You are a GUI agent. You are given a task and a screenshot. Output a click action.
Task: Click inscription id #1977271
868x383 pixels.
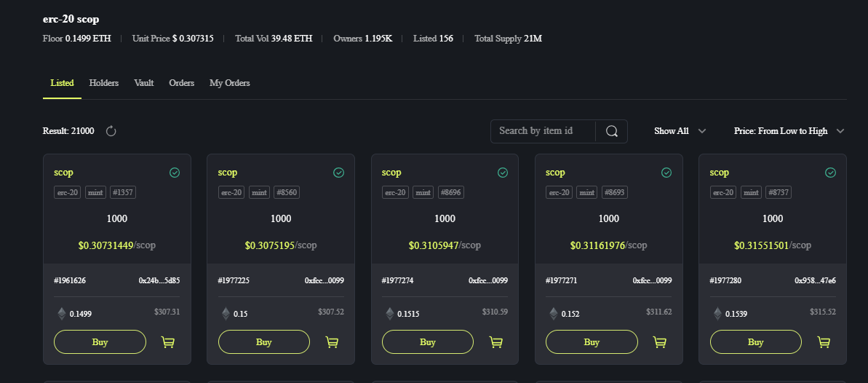561,280
